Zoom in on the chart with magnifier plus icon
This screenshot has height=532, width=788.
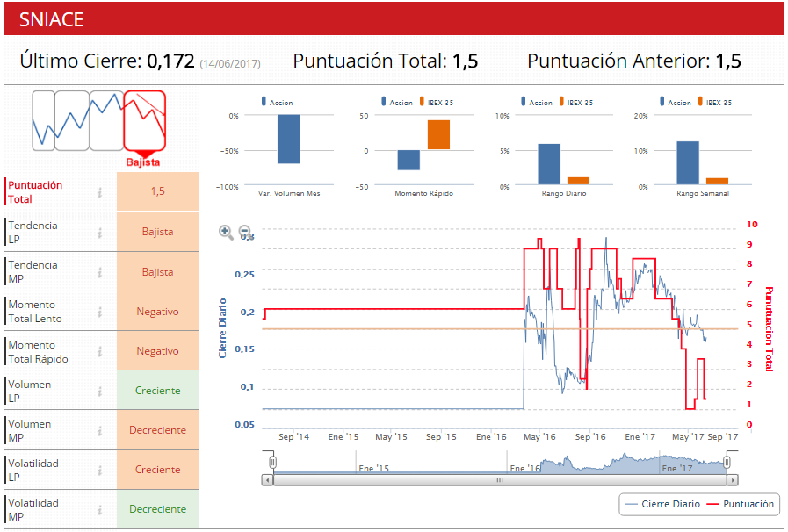pyautogui.click(x=226, y=232)
